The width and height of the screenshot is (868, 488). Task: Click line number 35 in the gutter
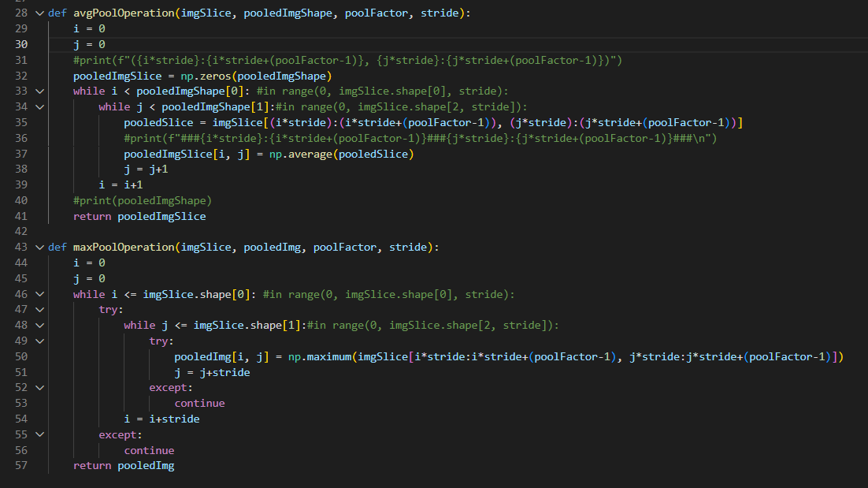point(21,122)
